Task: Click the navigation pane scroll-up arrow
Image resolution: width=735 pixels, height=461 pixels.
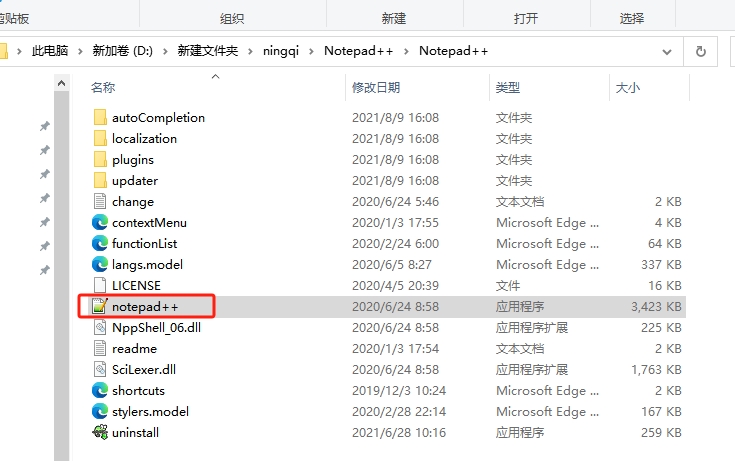Action: 61,83
